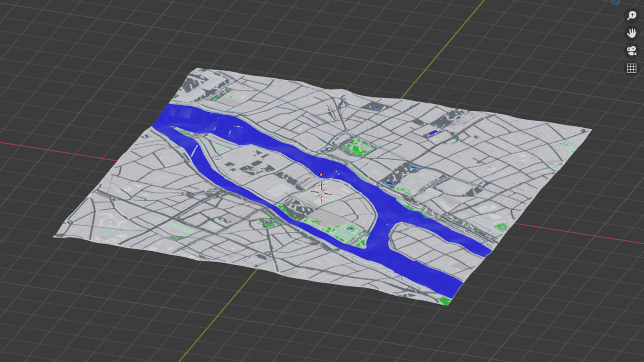Click the 3D cursor crosshair on the map
The width and height of the screenshot is (644, 362).
(x=321, y=192)
